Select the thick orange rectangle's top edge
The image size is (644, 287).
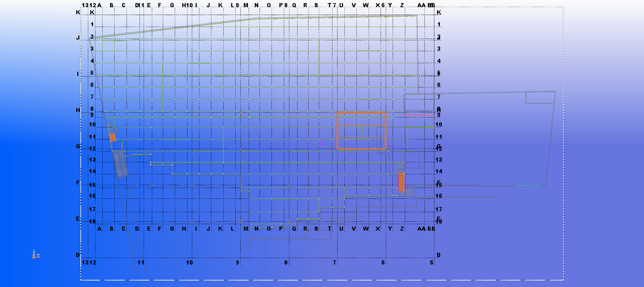click(x=361, y=112)
